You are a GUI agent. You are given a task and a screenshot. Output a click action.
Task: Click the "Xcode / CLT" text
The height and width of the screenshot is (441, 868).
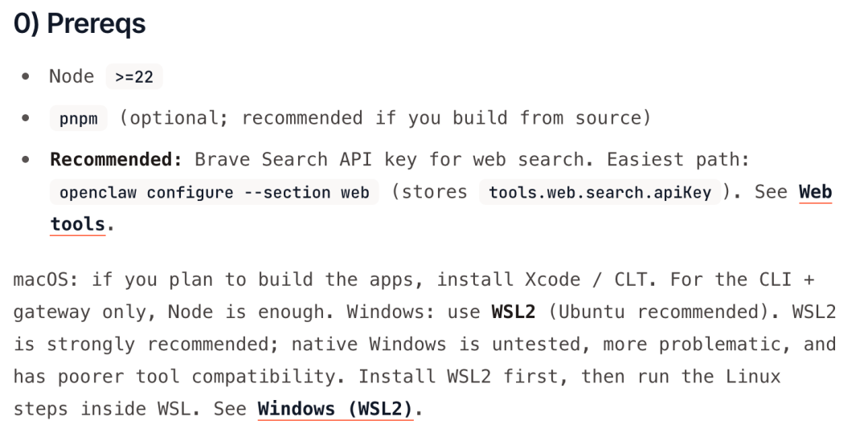point(571,280)
